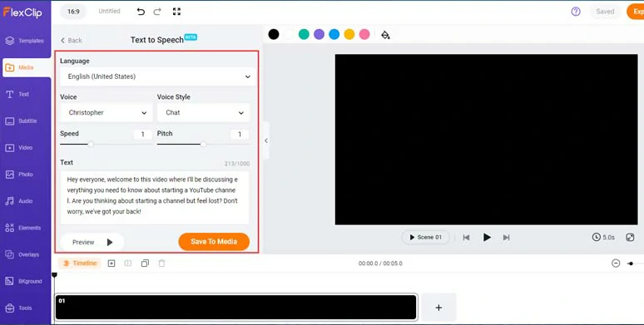The height and width of the screenshot is (325, 644).
Task: Click the add scene timeline icon
Action: pyautogui.click(x=111, y=263)
